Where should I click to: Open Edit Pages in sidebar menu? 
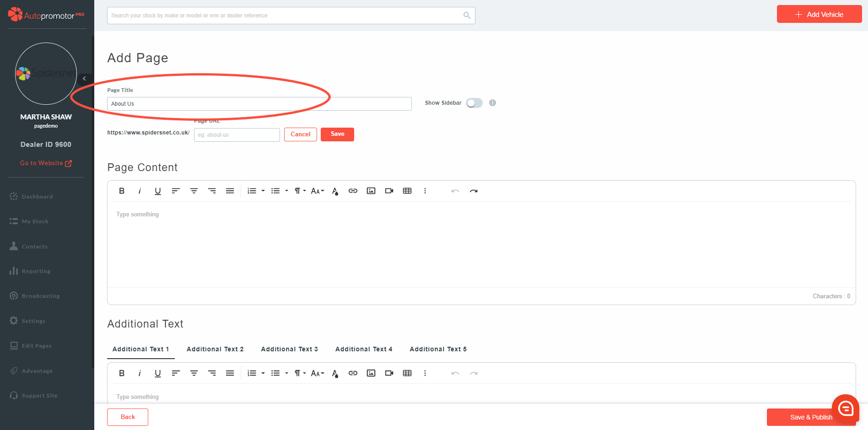coord(37,346)
